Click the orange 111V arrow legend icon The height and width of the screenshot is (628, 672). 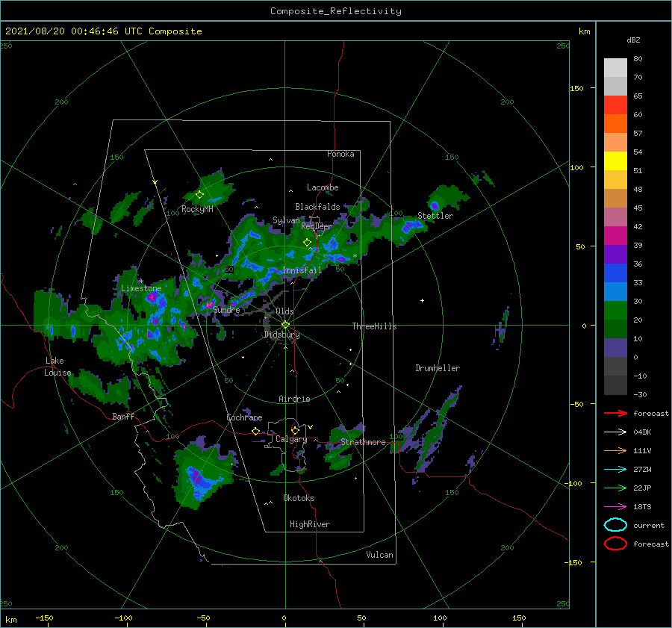[615, 450]
